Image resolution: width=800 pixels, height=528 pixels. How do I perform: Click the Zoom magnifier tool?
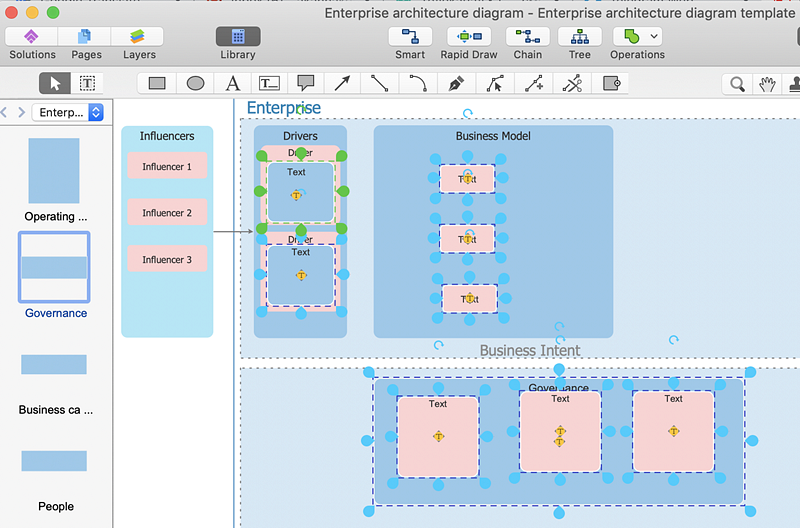737,84
